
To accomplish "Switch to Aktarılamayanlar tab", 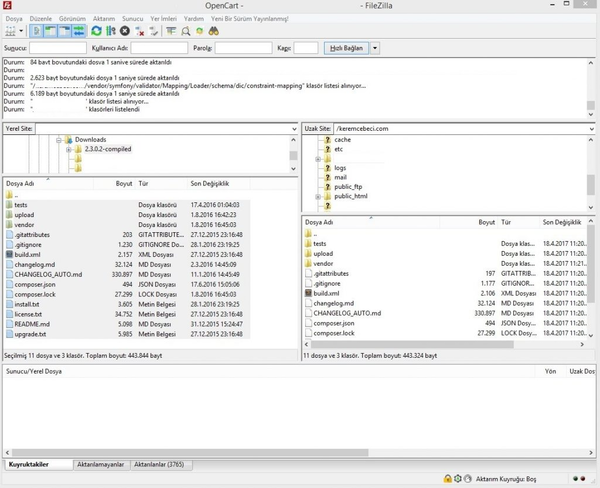I will (101, 465).
